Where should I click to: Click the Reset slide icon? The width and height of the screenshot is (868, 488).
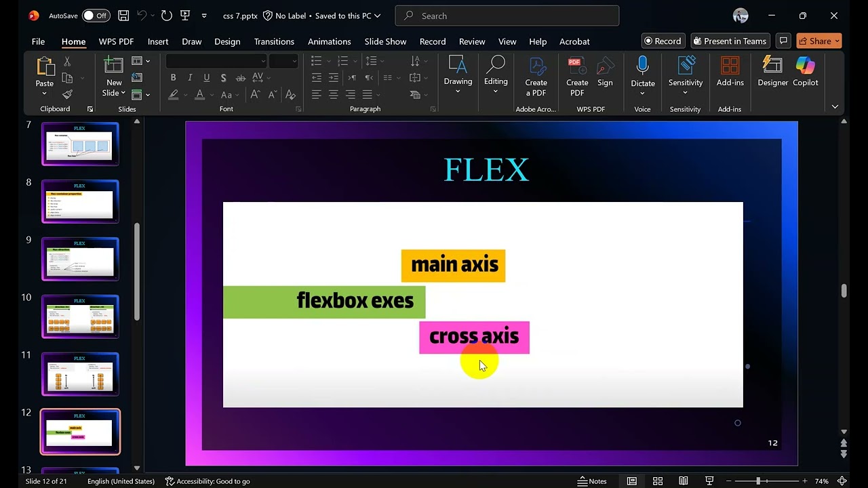tap(137, 77)
